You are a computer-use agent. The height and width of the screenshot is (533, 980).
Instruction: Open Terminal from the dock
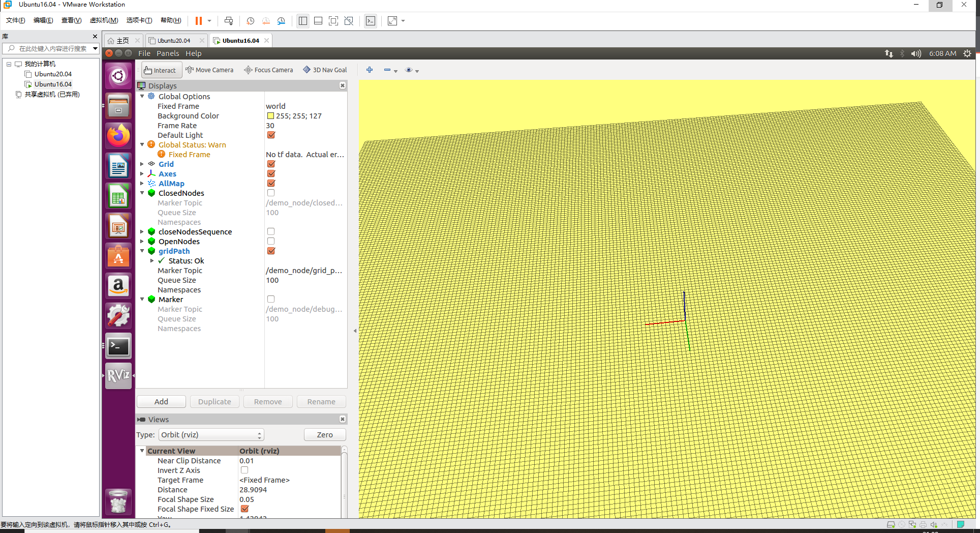(x=118, y=346)
